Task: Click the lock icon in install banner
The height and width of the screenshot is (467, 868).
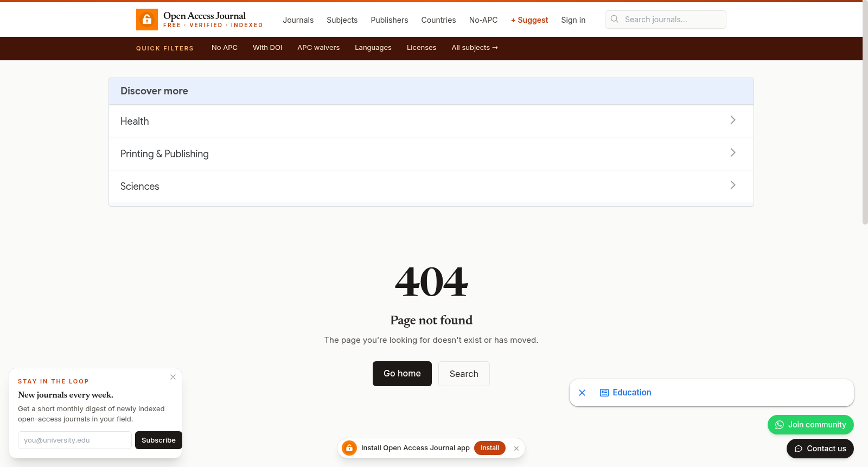Action: [349, 448]
